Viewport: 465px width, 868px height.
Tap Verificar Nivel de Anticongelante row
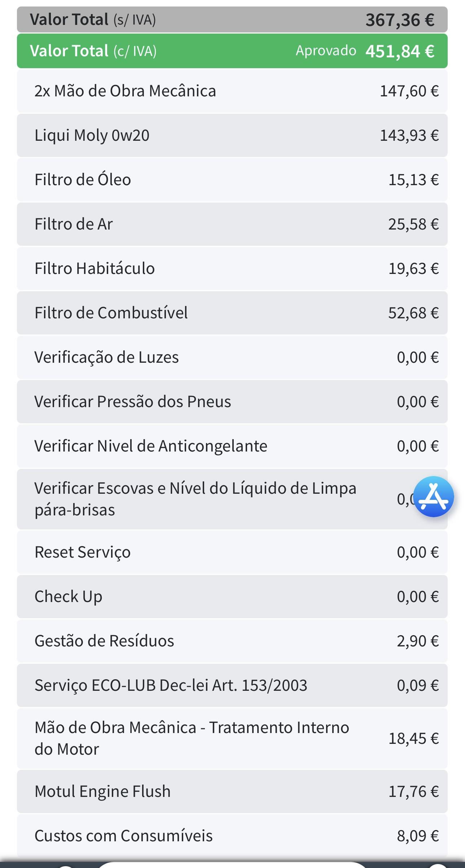point(232,446)
